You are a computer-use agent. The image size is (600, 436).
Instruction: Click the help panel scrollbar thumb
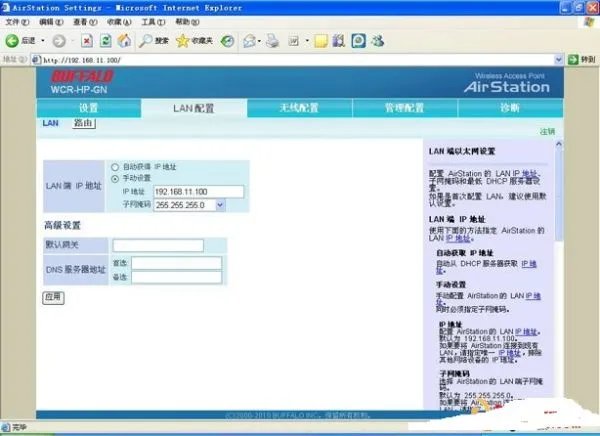click(559, 195)
